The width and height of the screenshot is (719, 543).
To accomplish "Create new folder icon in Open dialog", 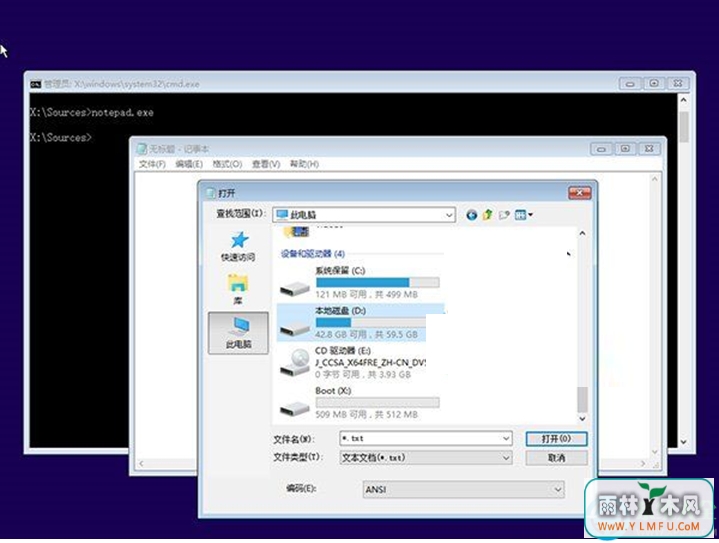I will [504, 215].
